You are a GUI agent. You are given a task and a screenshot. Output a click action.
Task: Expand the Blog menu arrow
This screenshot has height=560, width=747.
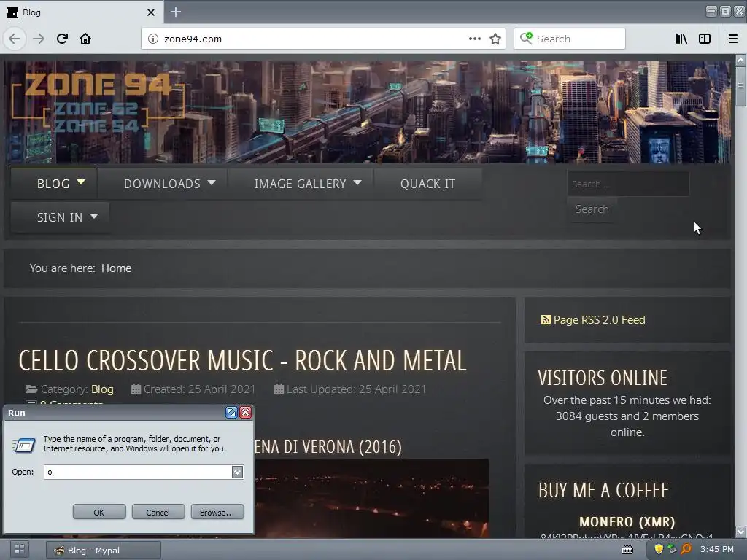(81, 182)
